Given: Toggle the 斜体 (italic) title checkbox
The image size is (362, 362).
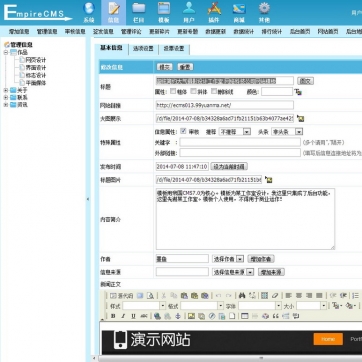Looking at the screenshot, I should [193, 91].
